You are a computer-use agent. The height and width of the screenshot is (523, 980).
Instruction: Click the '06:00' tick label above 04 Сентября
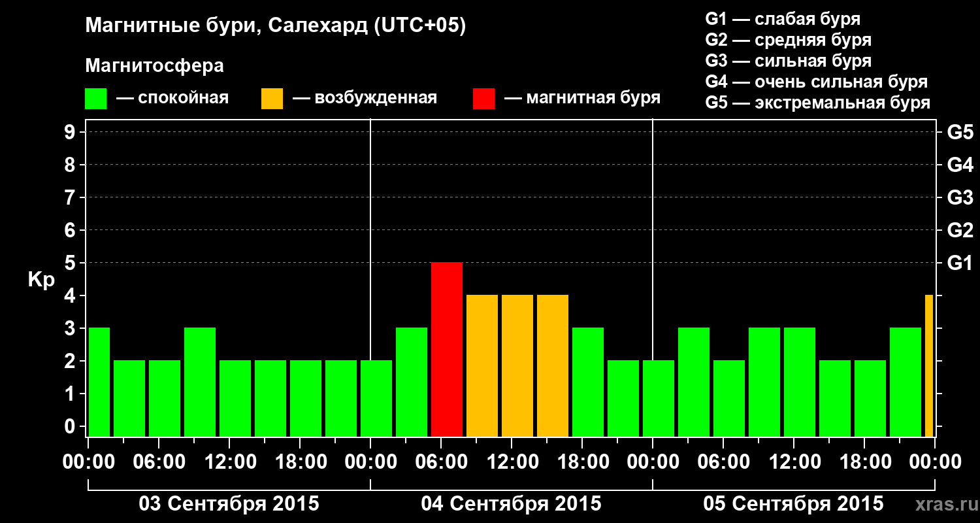tap(441, 462)
